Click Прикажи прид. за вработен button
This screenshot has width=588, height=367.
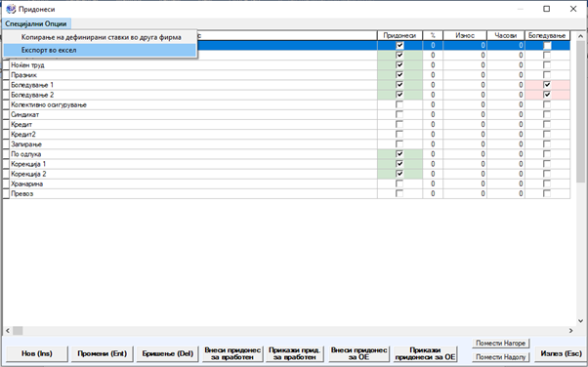[295, 353]
